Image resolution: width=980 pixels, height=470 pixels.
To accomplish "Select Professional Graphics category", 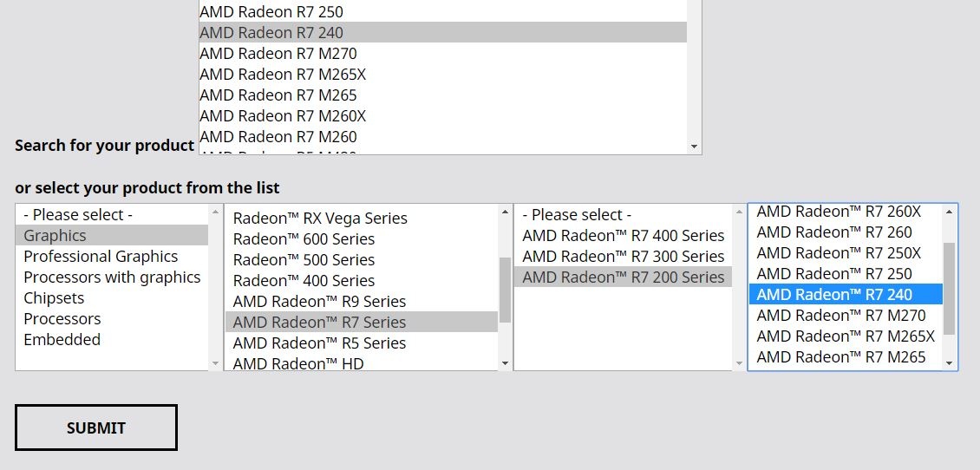I will [101, 257].
